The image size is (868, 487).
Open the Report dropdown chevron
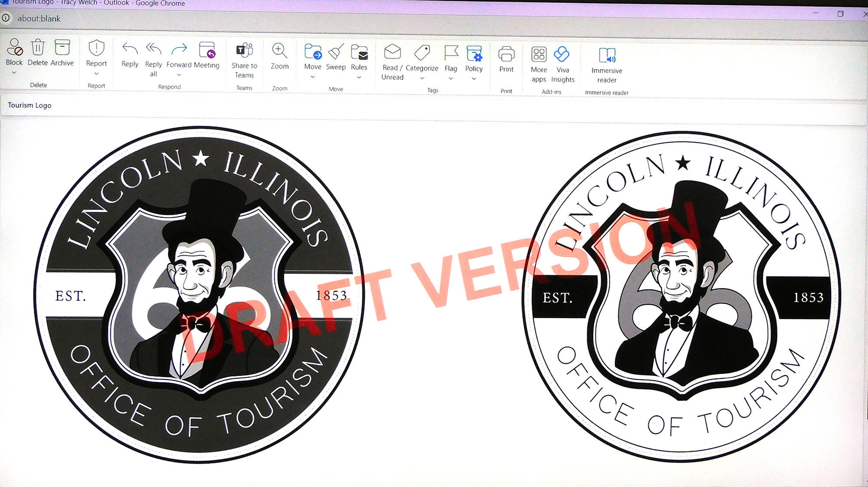[96, 74]
